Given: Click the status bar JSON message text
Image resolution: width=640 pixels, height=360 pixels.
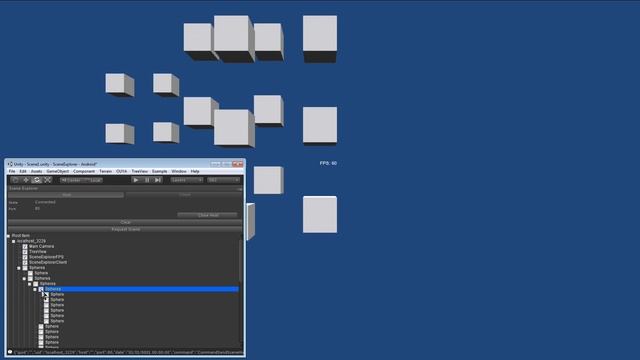Looking at the screenshot, I should [x=129, y=353].
